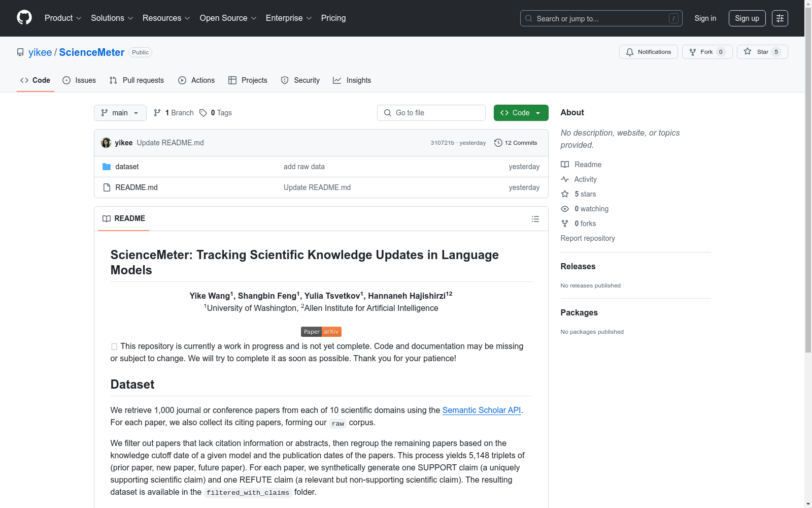Expand the Enterprise menu

pos(289,18)
